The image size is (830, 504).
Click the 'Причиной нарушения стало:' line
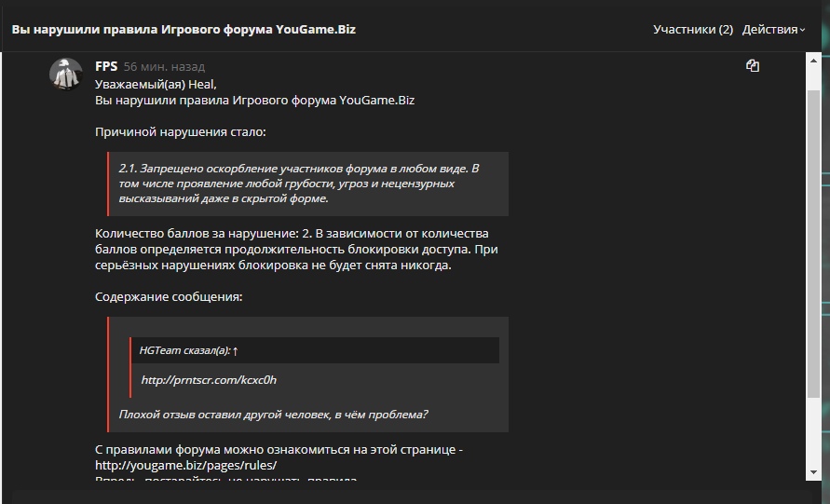(x=181, y=132)
